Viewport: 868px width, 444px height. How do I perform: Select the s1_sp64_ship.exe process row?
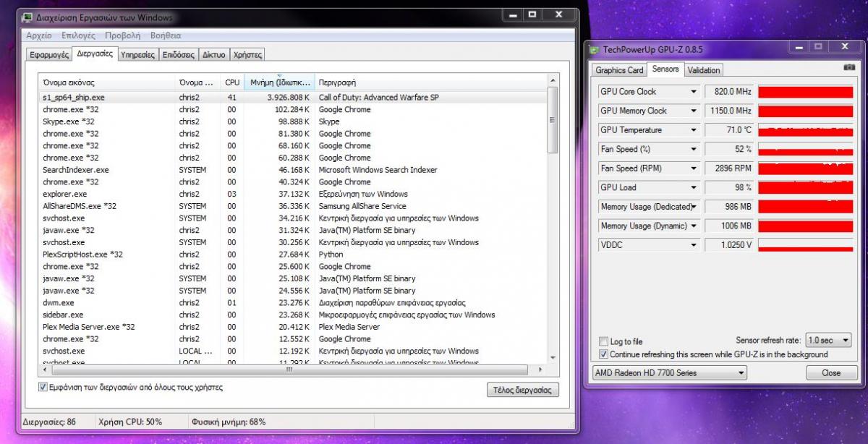[293, 97]
